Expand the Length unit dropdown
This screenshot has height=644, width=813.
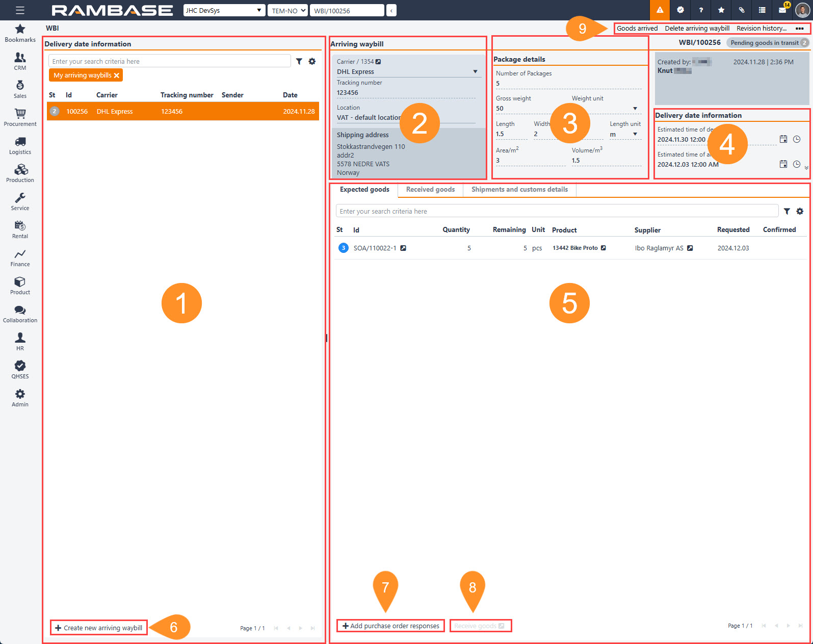pos(635,134)
